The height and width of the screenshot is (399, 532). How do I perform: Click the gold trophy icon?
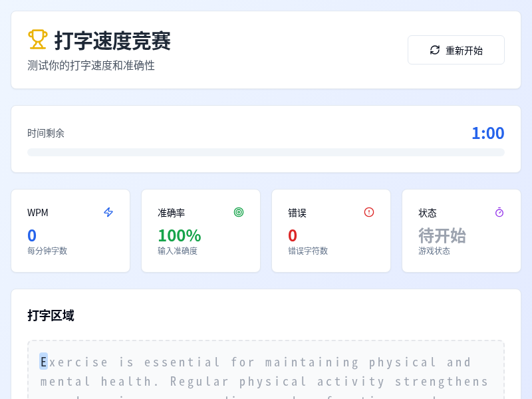[38, 40]
